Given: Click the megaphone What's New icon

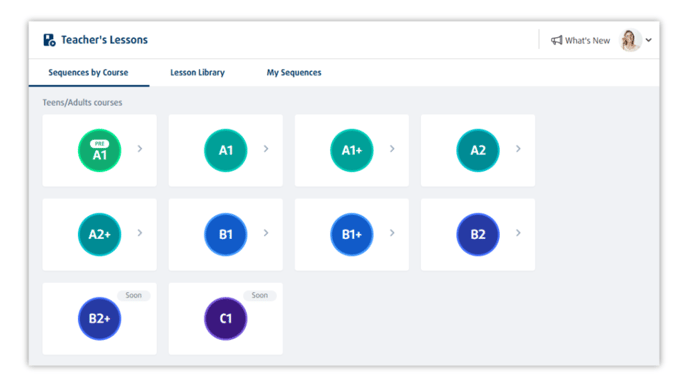Looking at the screenshot, I should point(556,40).
